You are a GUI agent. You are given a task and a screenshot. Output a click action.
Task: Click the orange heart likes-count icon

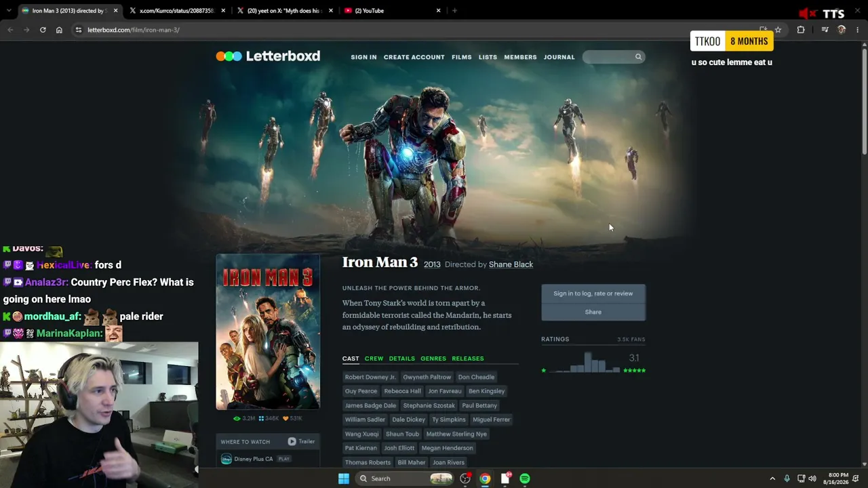(285, 419)
